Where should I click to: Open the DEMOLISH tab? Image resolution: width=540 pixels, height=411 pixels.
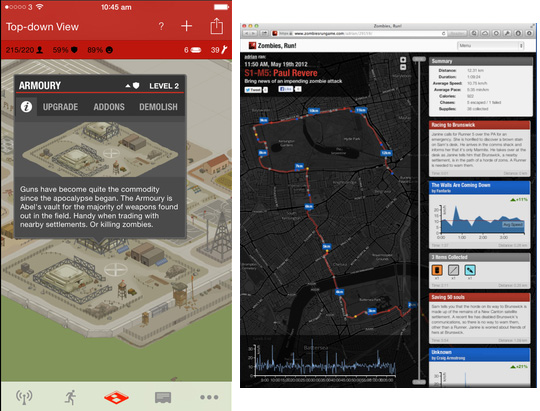click(x=158, y=107)
